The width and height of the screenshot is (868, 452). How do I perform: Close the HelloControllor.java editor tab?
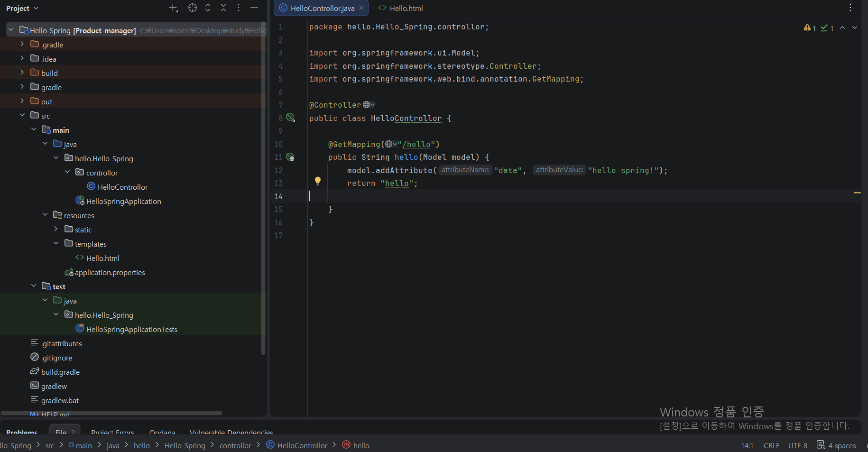click(x=361, y=8)
